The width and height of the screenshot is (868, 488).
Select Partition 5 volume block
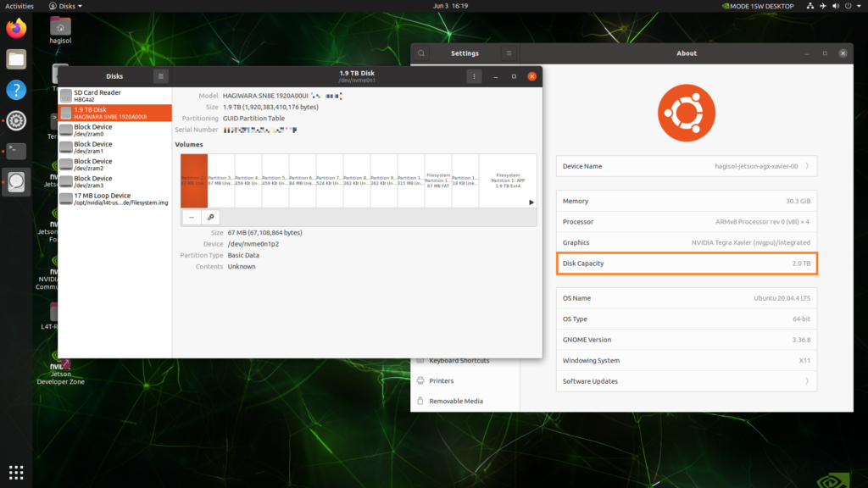point(275,181)
